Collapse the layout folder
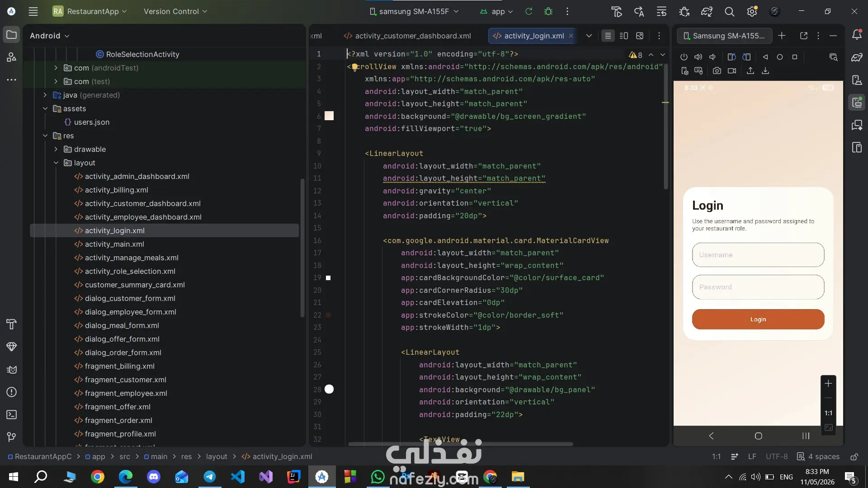This screenshot has width=868, height=488. click(56, 163)
